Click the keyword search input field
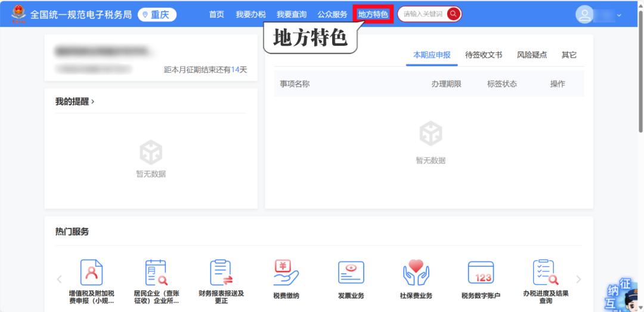Viewport: 644px width, 312px height. (422, 14)
